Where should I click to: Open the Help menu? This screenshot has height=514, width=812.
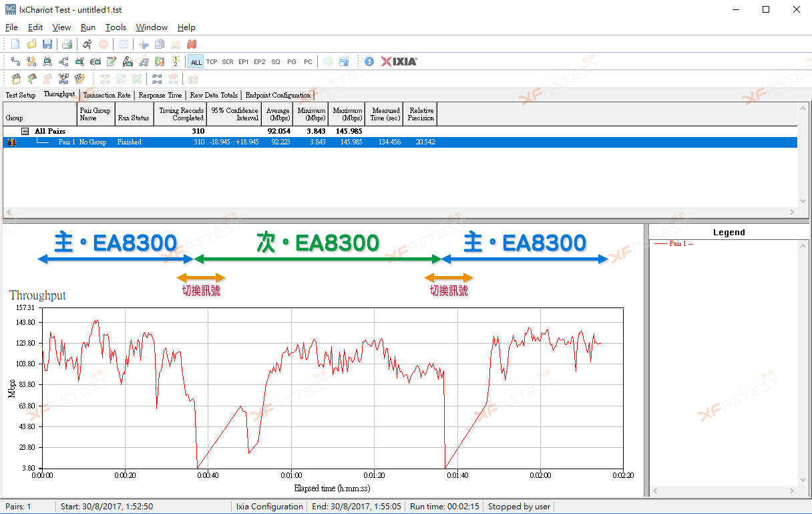(186, 27)
